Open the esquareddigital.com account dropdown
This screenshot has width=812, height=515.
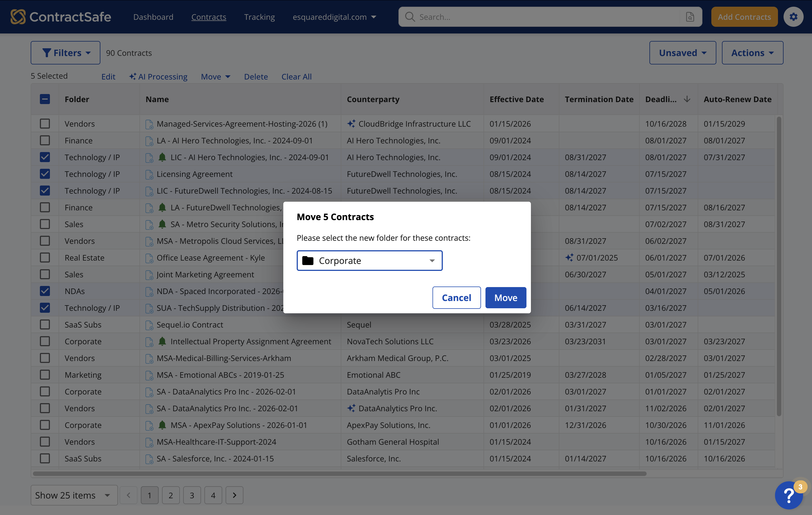point(334,17)
